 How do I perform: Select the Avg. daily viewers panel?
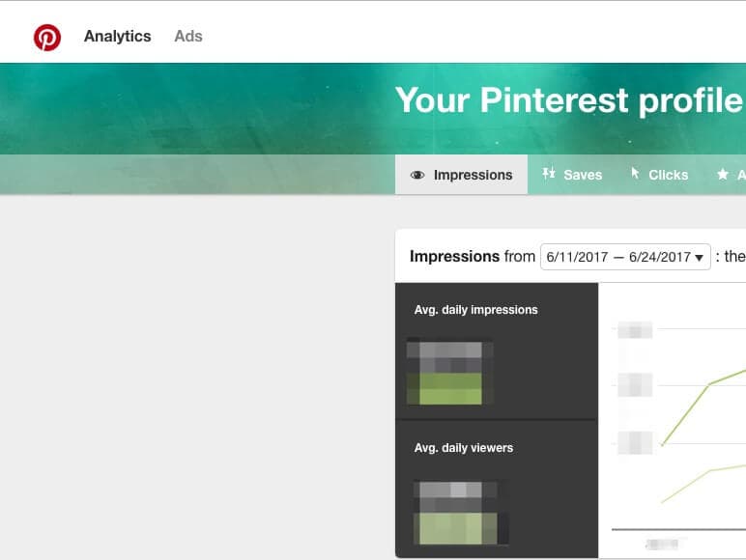497,490
